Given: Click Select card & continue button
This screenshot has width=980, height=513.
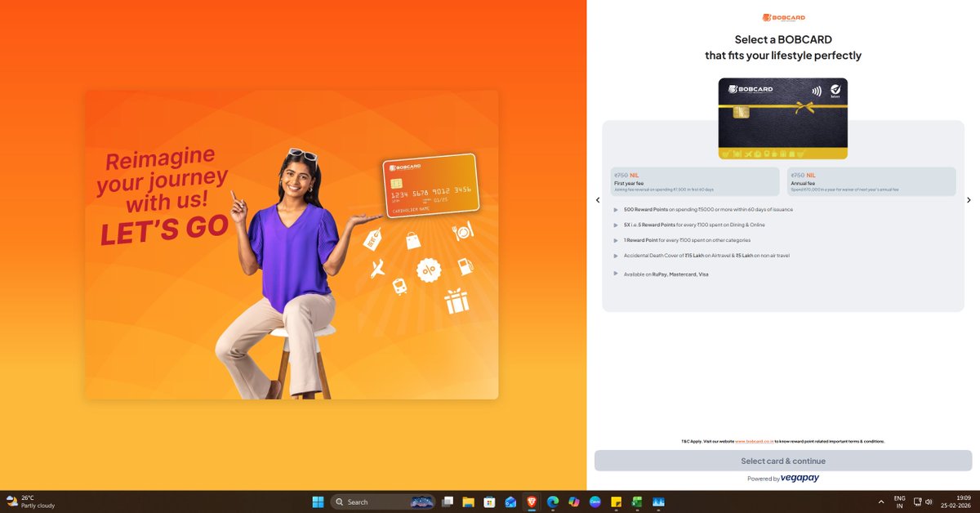Looking at the screenshot, I should (x=783, y=461).
